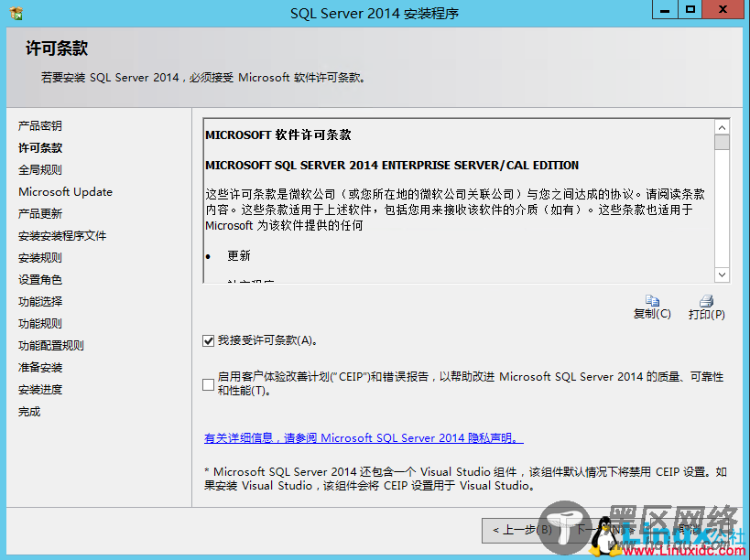The height and width of the screenshot is (560, 750).
Task: Select the 产品密钥 step in sidebar
Action: click(x=40, y=125)
